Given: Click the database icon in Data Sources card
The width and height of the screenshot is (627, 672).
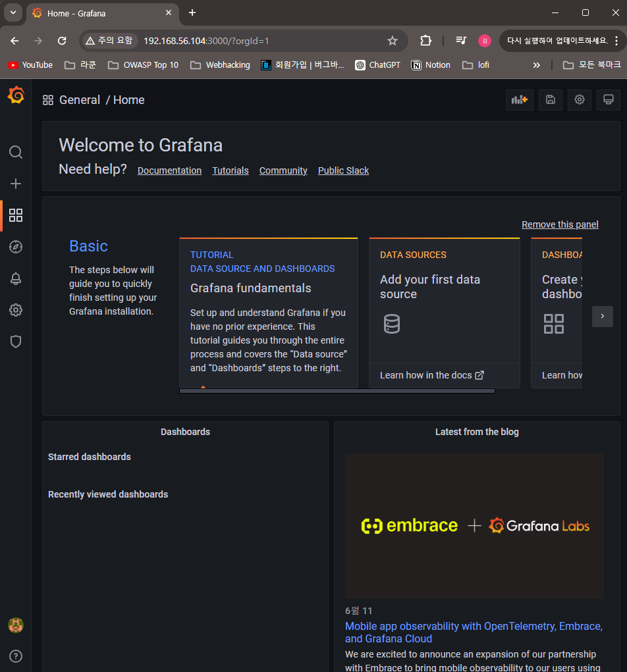Looking at the screenshot, I should point(392,324).
